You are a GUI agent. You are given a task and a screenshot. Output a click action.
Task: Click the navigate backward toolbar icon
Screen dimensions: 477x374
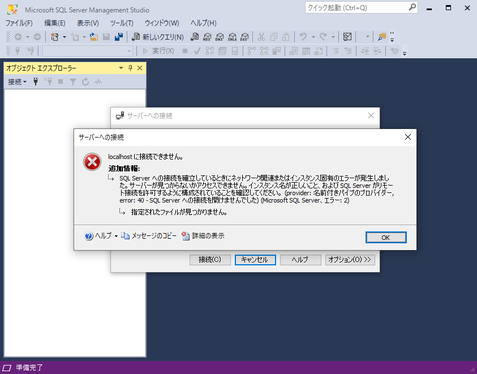tap(18, 37)
